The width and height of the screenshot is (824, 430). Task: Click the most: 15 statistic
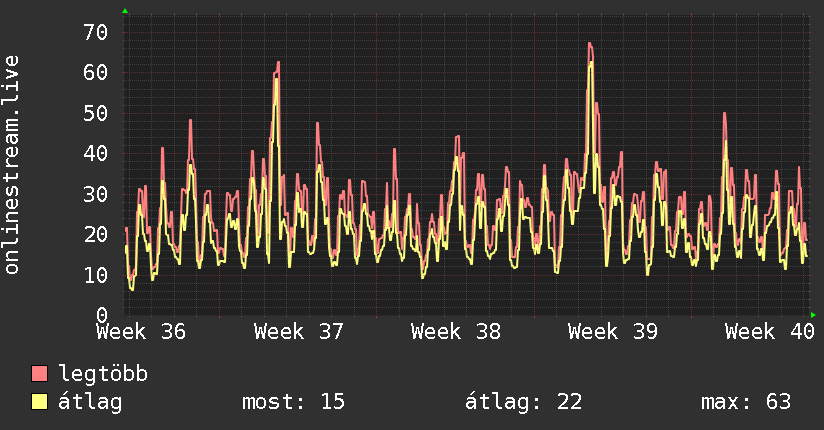coord(293,402)
